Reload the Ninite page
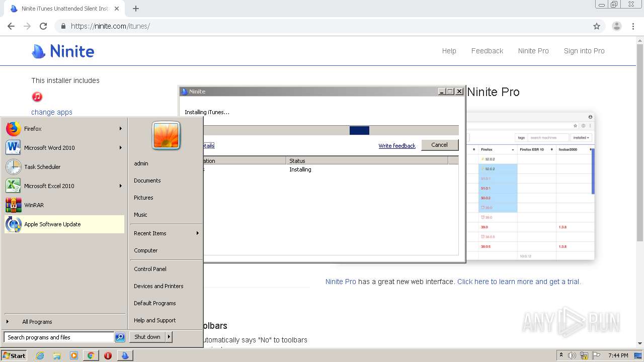The width and height of the screenshot is (644, 362). coord(43,26)
